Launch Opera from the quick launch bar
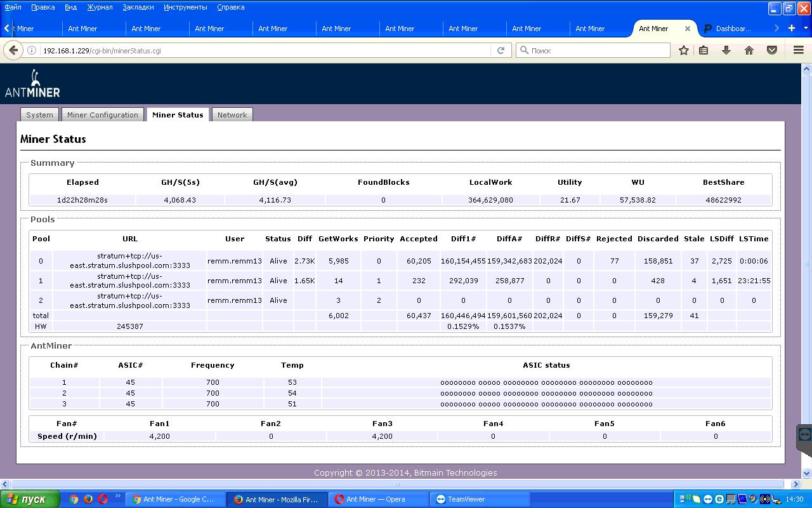 click(103, 499)
